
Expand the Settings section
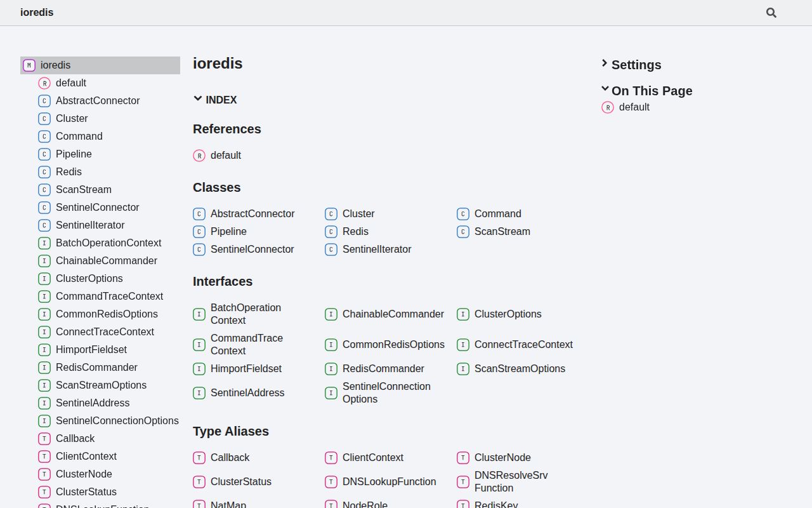[631, 65]
